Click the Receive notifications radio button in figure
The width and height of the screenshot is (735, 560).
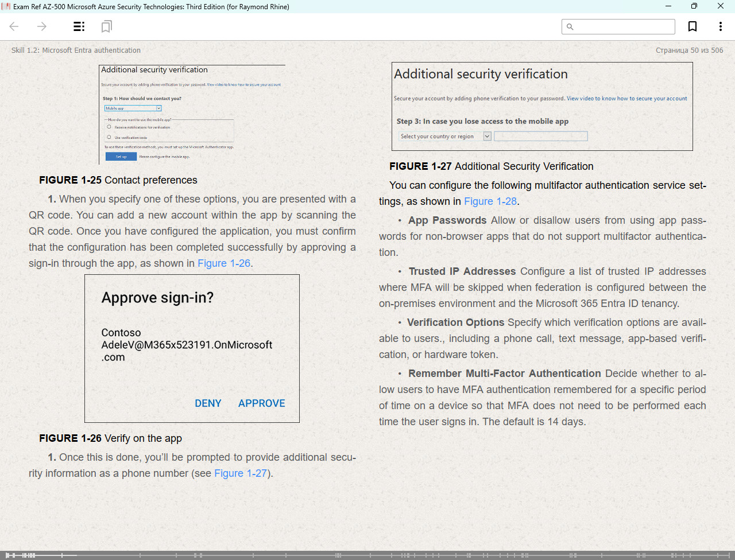[109, 127]
